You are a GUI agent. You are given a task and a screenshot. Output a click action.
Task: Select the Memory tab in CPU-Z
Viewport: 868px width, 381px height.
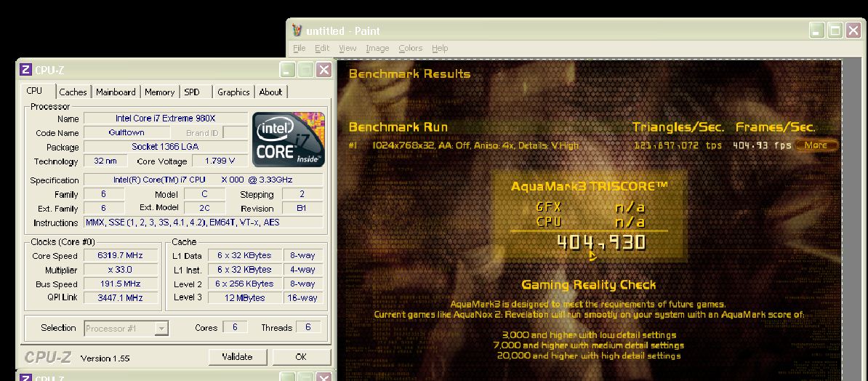point(159,92)
